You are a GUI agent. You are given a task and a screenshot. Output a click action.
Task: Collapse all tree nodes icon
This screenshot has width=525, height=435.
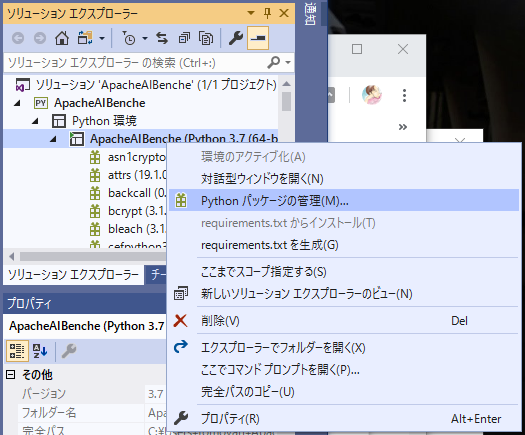point(184,38)
